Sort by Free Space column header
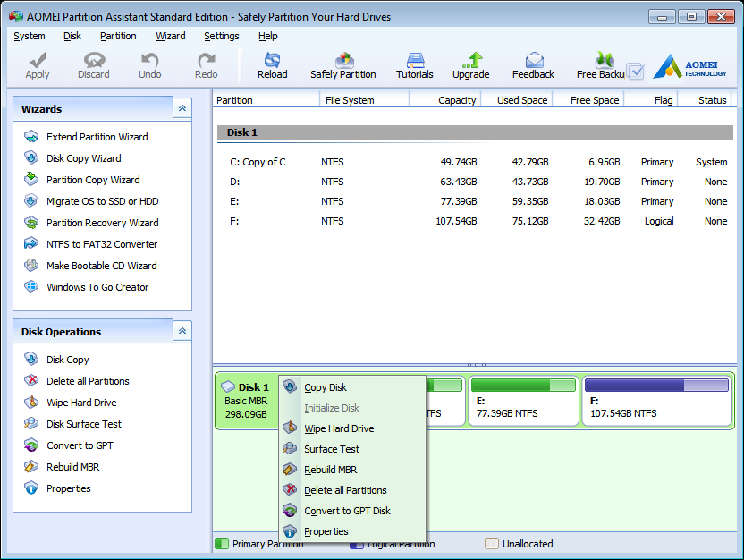 pos(588,100)
